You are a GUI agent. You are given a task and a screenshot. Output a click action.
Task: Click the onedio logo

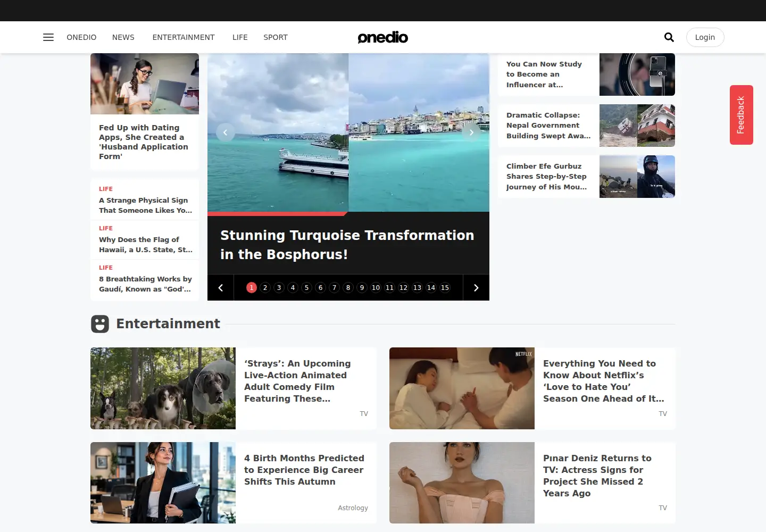click(x=383, y=37)
